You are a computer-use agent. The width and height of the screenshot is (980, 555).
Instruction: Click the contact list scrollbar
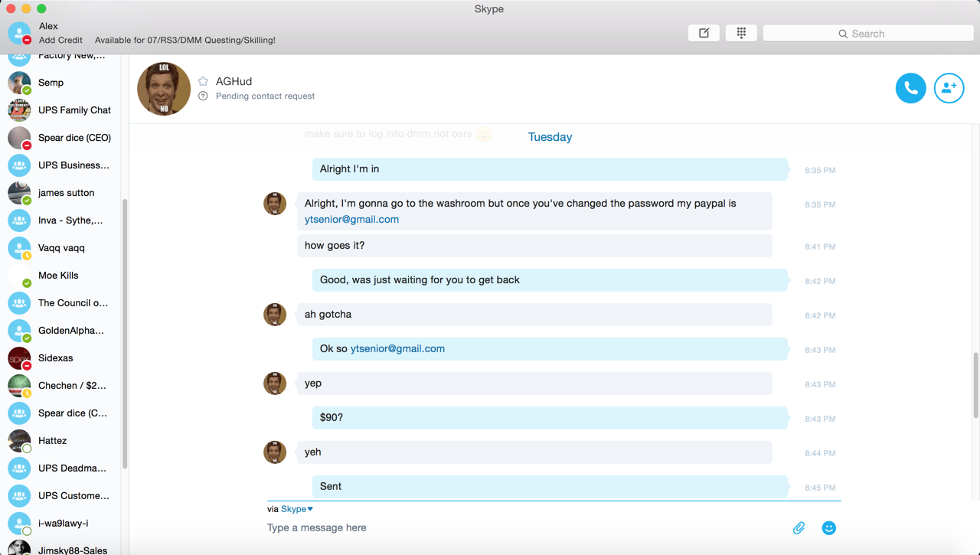pos(125,334)
